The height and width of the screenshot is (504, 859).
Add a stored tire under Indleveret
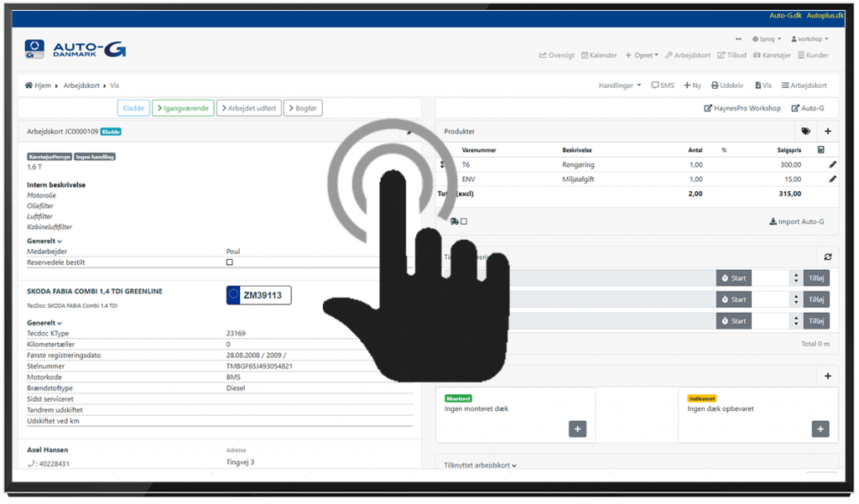click(x=820, y=429)
